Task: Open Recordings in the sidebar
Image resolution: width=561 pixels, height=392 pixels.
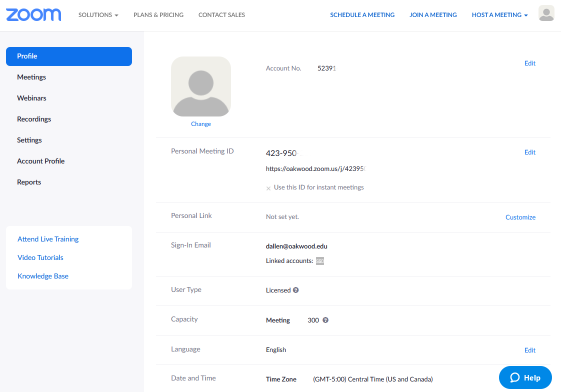Action: (34, 119)
